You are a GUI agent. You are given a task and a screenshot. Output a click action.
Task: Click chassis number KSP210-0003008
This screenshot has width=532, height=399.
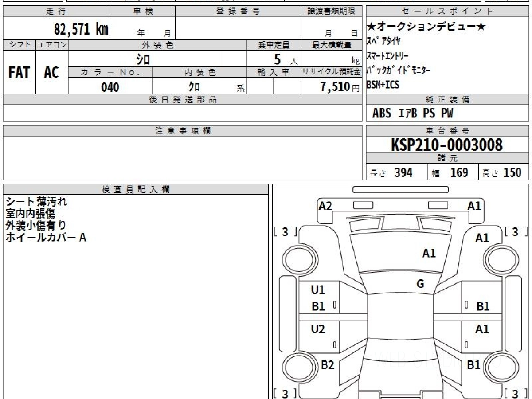(447, 145)
